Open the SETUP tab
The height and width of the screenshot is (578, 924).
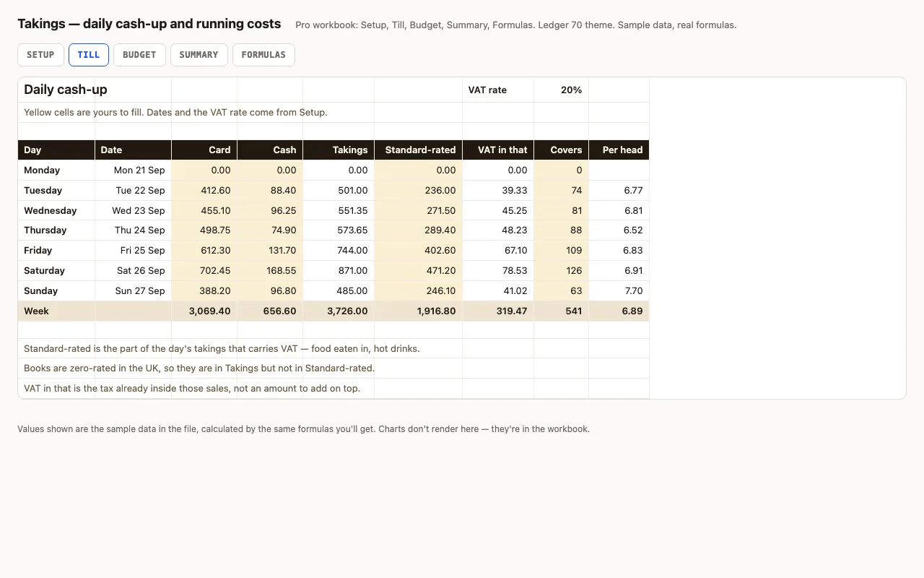[x=40, y=55]
